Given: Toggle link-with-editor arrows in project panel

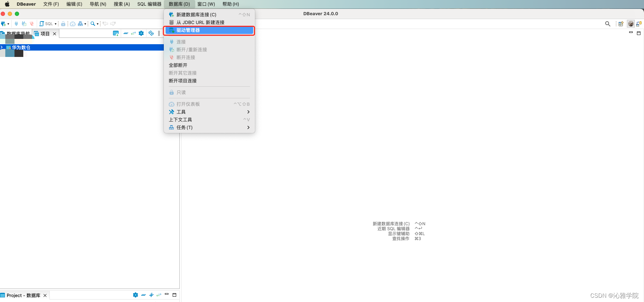Looking at the screenshot, I should click(159, 295).
